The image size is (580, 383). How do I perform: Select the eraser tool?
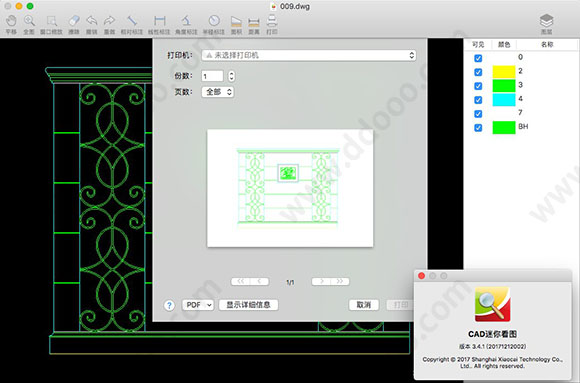(74, 24)
